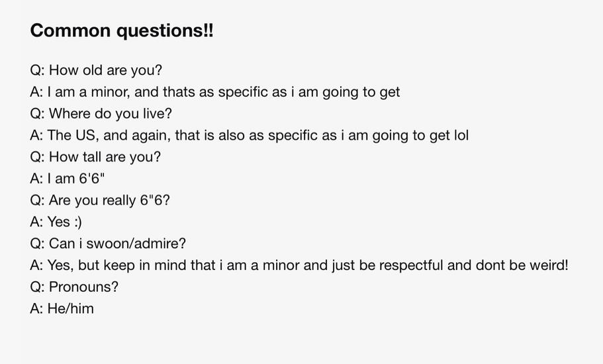Click the "How tall are you?" question
The width and height of the screenshot is (603, 364).
(95, 158)
